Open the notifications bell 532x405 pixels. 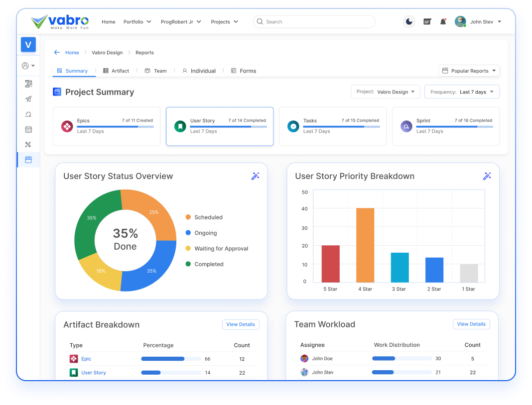coord(443,21)
